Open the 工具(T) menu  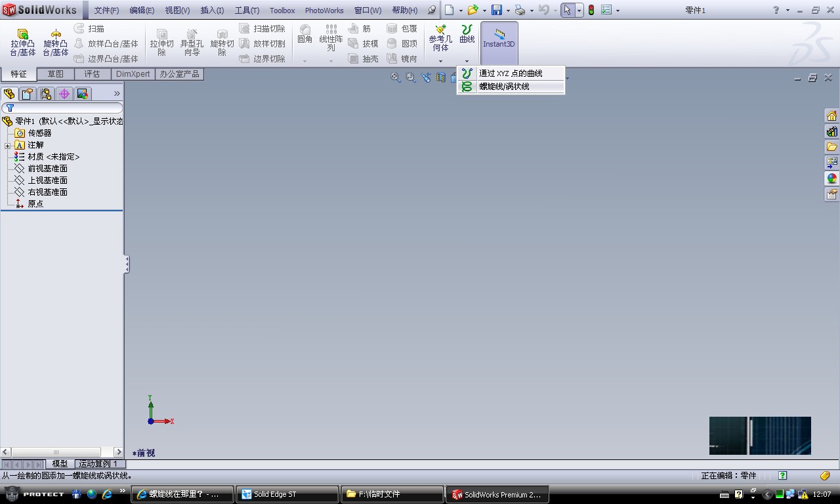(x=247, y=10)
